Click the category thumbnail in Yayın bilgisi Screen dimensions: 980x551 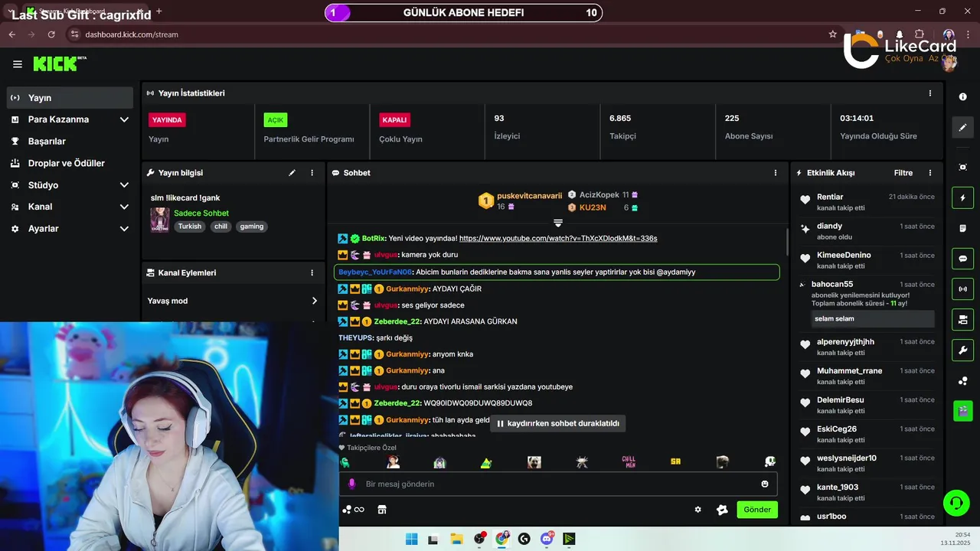[160, 220]
